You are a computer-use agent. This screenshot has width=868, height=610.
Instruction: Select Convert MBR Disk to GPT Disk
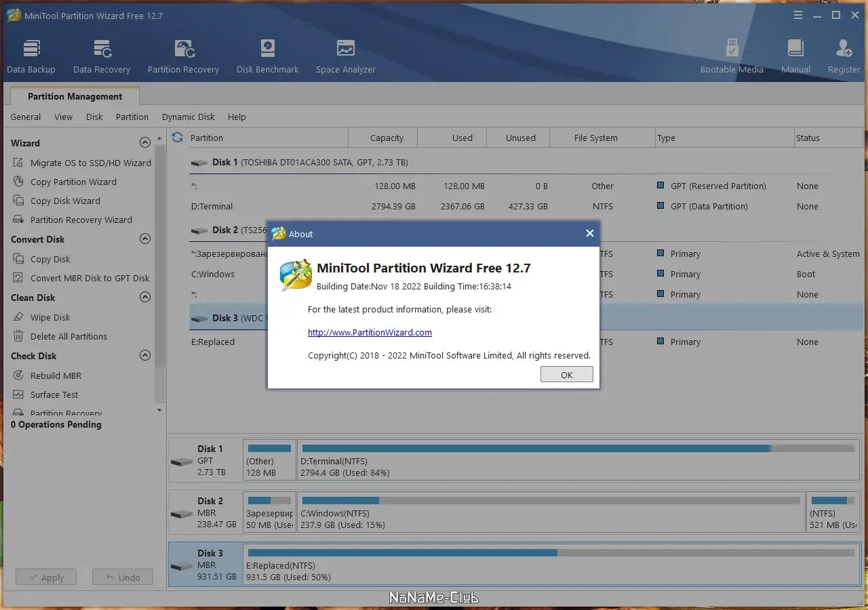point(81,278)
